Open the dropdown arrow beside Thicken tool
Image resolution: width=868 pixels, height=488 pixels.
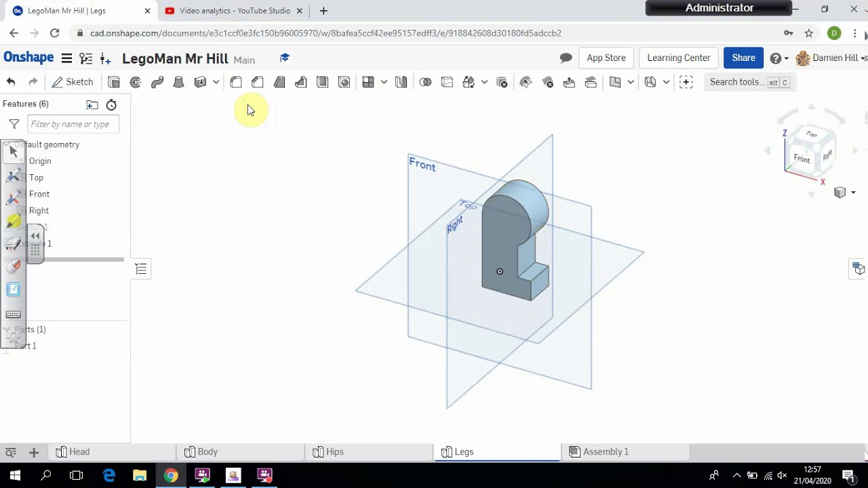(x=216, y=82)
